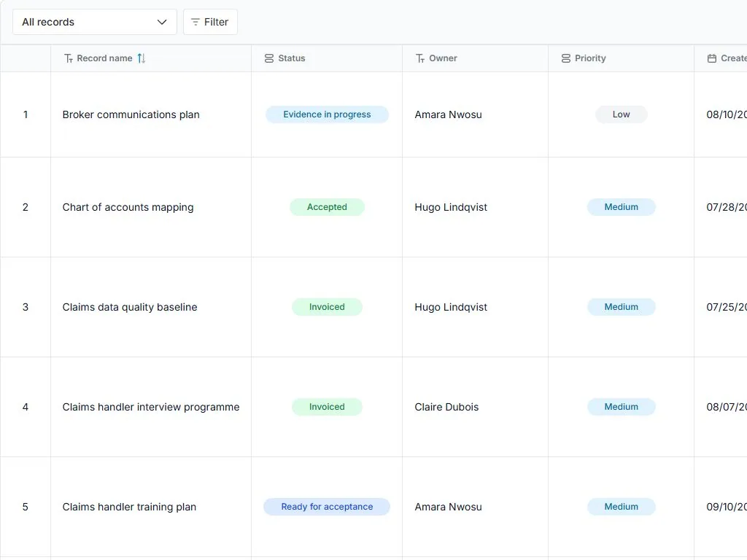
Task: Click row number 2
Action: (26, 207)
